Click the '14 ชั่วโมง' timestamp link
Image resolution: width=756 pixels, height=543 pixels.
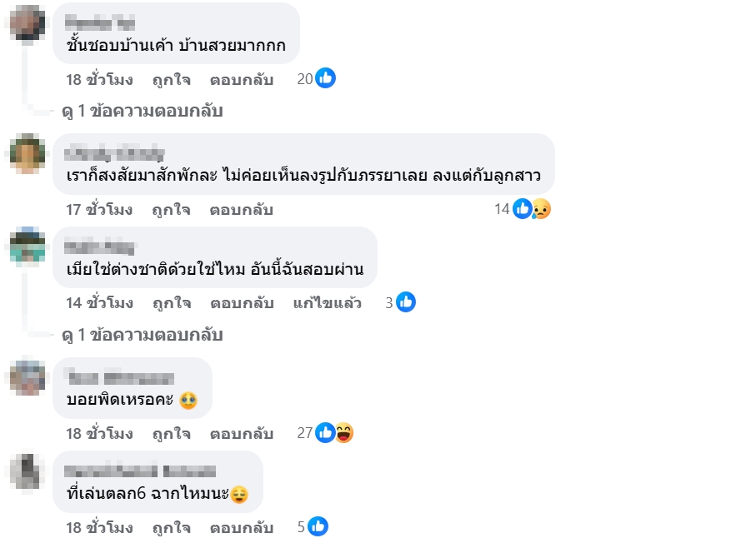click(99, 303)
